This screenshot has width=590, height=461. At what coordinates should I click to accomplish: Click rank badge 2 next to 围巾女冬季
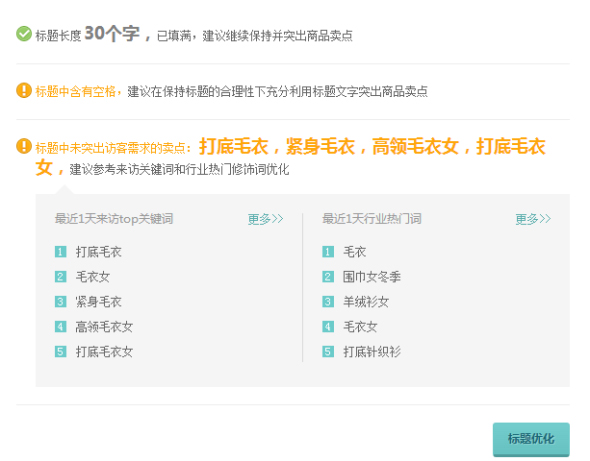tap(328, 277)
